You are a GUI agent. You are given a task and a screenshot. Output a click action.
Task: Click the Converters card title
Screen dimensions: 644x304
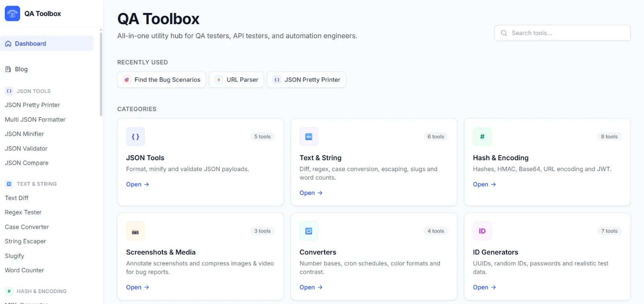pos(318,252)
